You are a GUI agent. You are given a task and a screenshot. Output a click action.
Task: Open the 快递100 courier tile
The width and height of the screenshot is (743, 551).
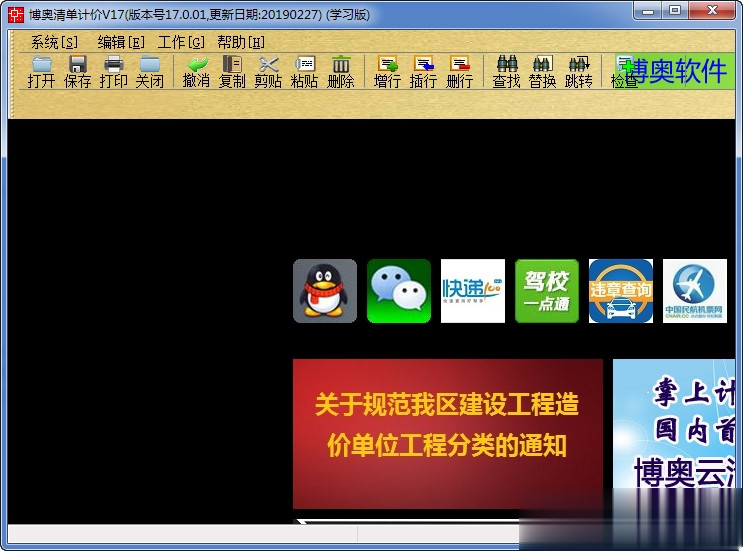point(473,291)
